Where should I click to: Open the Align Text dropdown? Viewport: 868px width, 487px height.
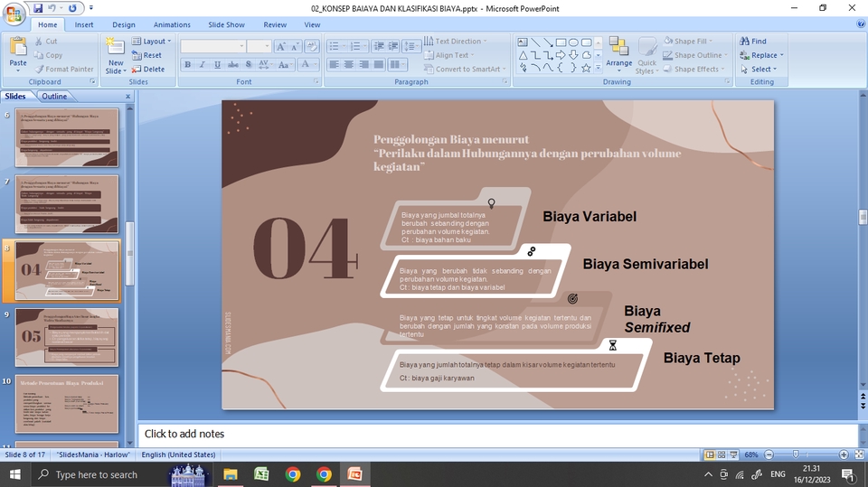coord(449,55)
